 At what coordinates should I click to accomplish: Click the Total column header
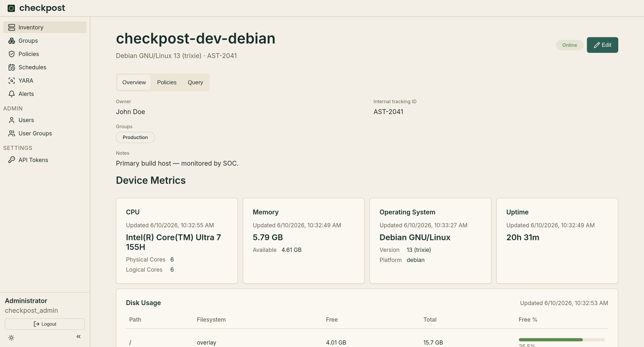pyautogui.click(x=430, y=319)
